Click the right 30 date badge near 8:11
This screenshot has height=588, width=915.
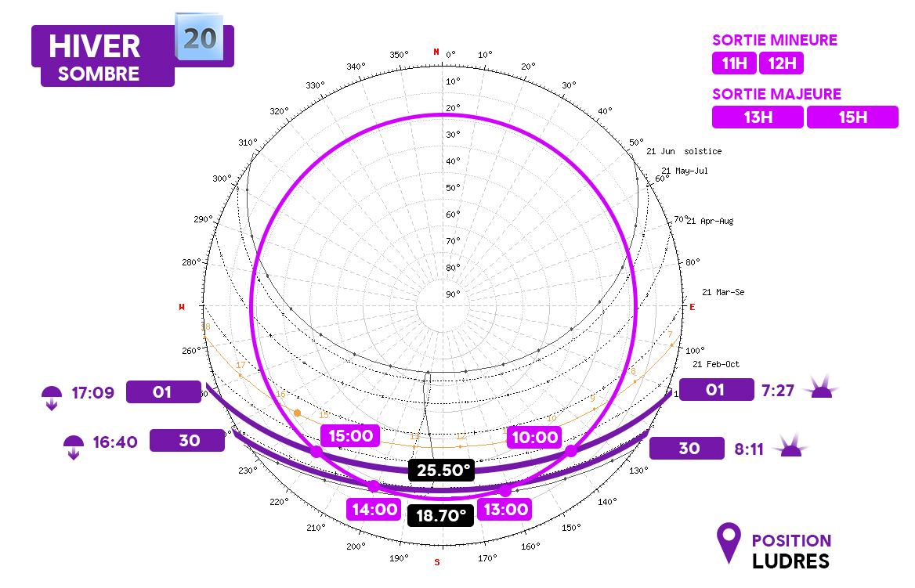click(x=687, y=448)
